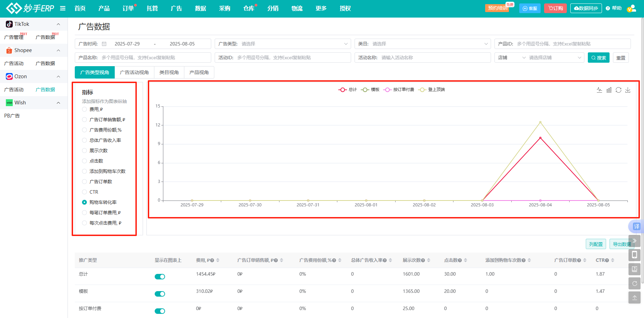
Task: Select the CTR metric radio button
Action: (84, 192)
